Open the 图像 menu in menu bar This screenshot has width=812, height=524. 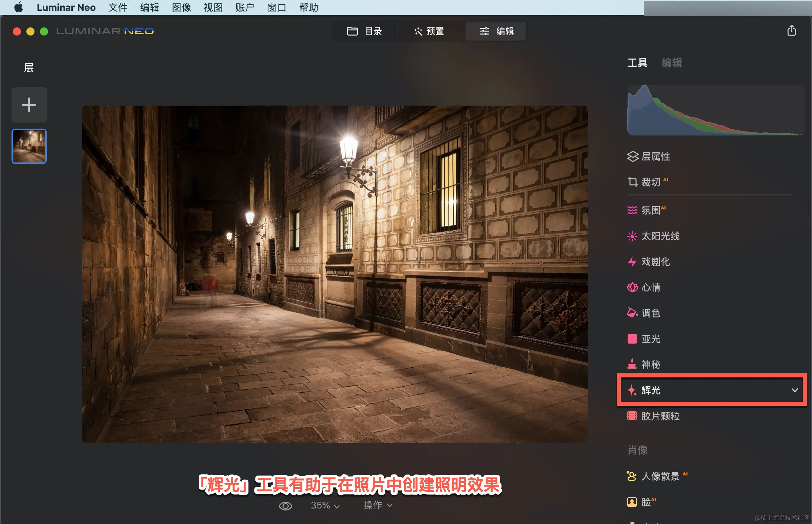coord(181,7)
